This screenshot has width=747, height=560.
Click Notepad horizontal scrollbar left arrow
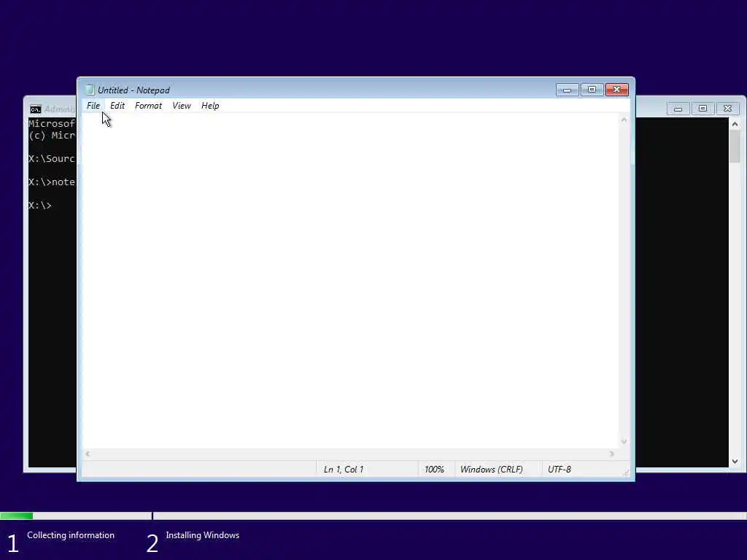88,454
